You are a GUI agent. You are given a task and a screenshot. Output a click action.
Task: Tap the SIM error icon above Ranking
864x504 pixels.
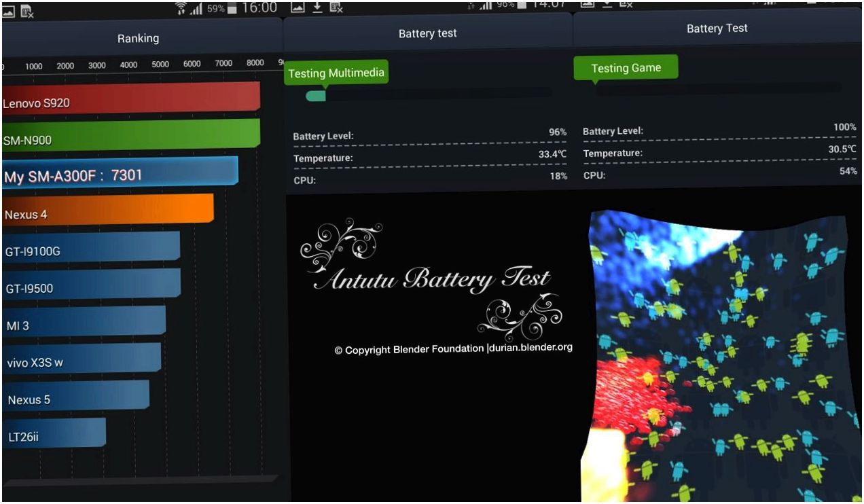[26, 11]
